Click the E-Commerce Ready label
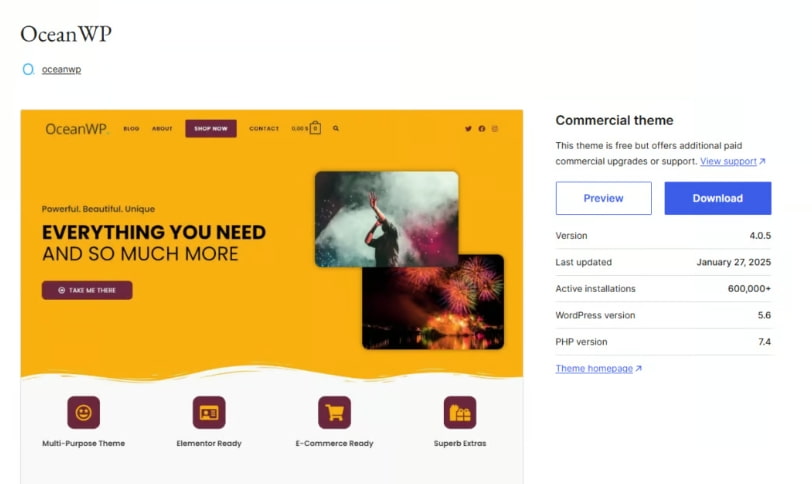The image size is (812, 484). [x=335, y=444]
